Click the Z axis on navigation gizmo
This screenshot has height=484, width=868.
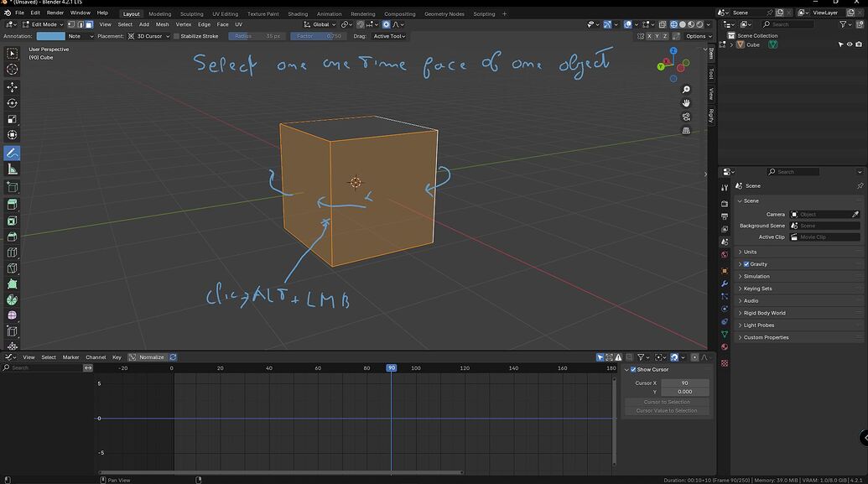pyautogui.click(x=673, y=51)
